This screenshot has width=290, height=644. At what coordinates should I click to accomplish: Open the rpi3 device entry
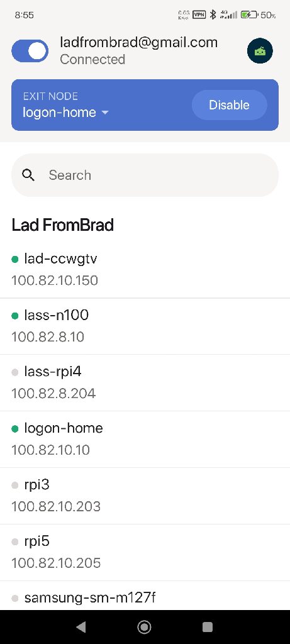[x=145, y=496]
